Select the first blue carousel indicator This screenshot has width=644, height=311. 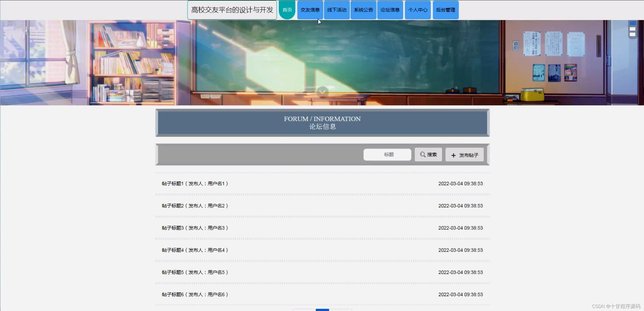tap(633, 23)
